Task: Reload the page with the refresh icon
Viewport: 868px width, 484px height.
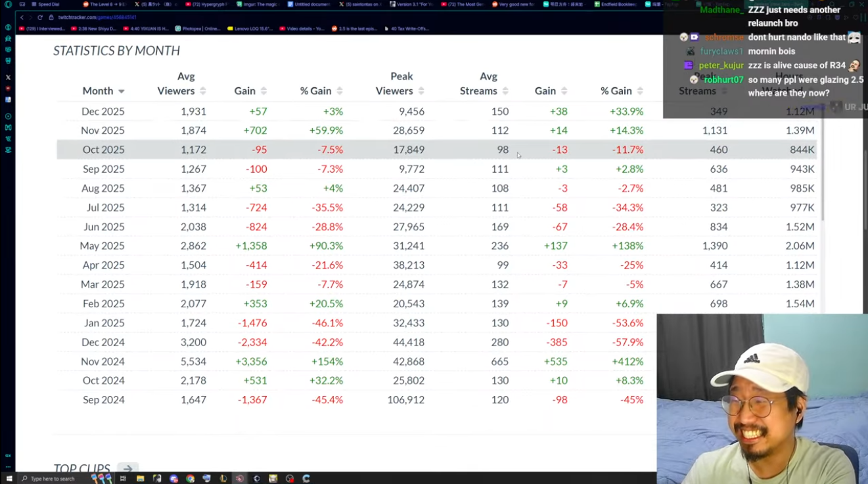Action: click(40, 17)
